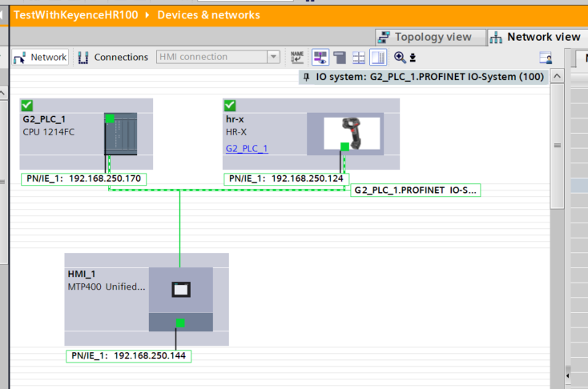Switch to the Topology view tab

coord(430,37)
